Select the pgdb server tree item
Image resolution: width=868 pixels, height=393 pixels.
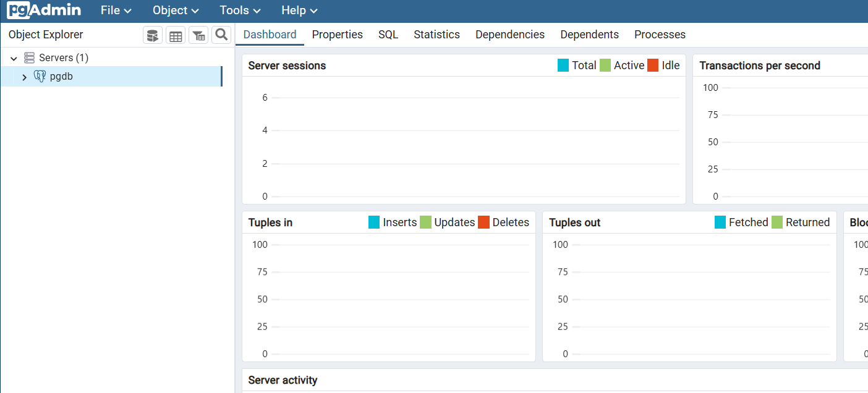(x=61, y=77)
